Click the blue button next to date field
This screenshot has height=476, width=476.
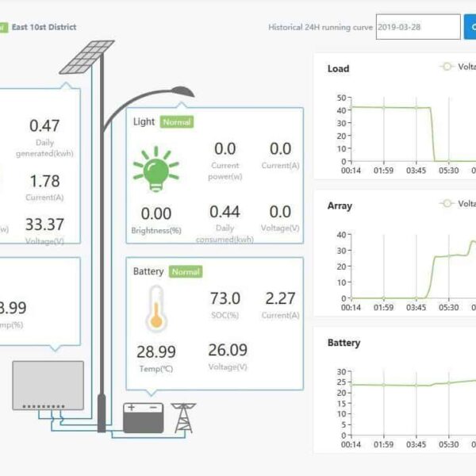pyautogui.click(x=470, y=27)
